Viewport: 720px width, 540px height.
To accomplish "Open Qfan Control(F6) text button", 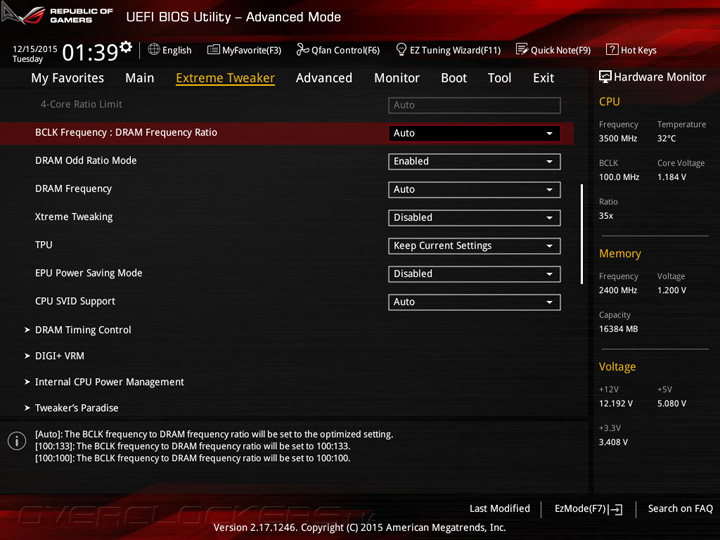I will (x=346, y=50).
